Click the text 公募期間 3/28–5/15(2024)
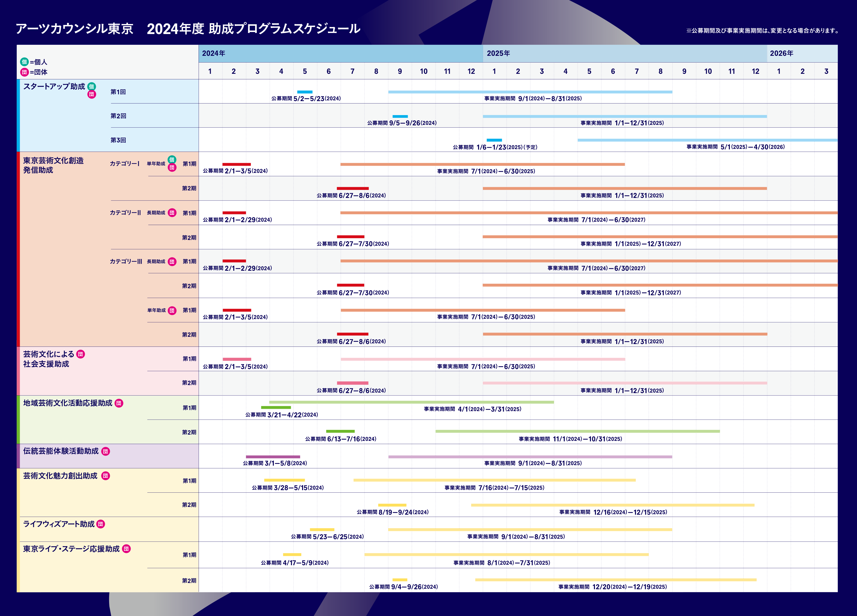This screenshot has width=857, height=616. coord(288,488)
